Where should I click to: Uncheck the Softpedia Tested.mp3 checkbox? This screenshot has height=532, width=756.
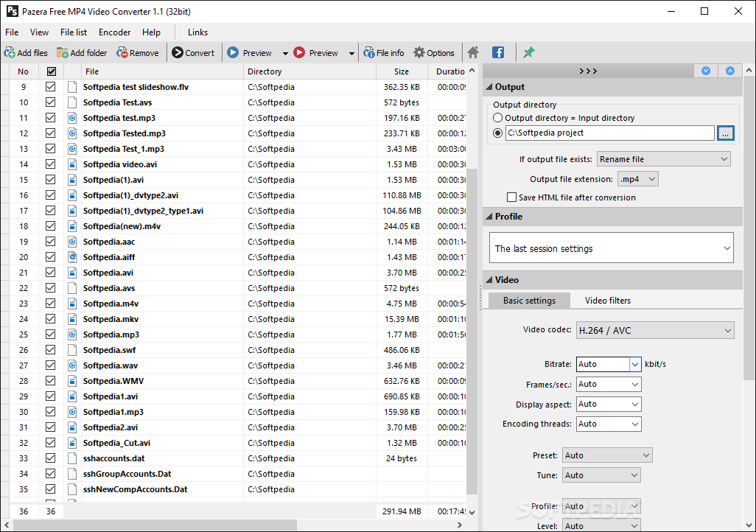point(51,133)
